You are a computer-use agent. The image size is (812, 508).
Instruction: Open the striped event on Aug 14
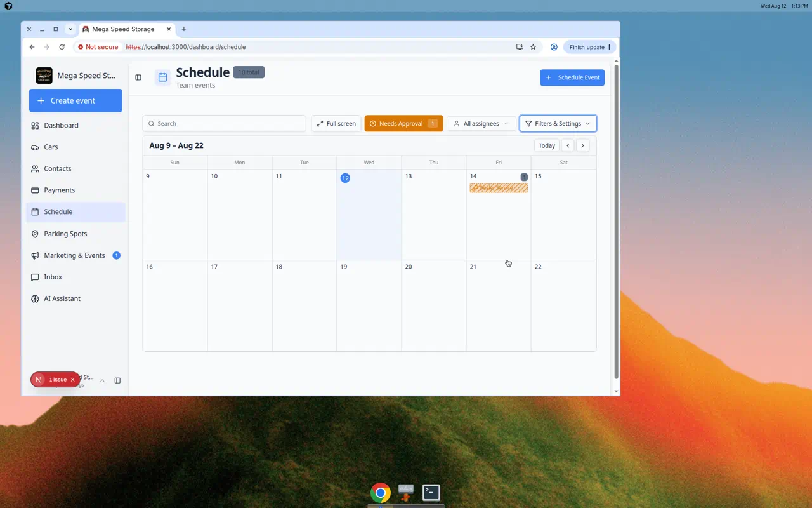coord(499,188)
